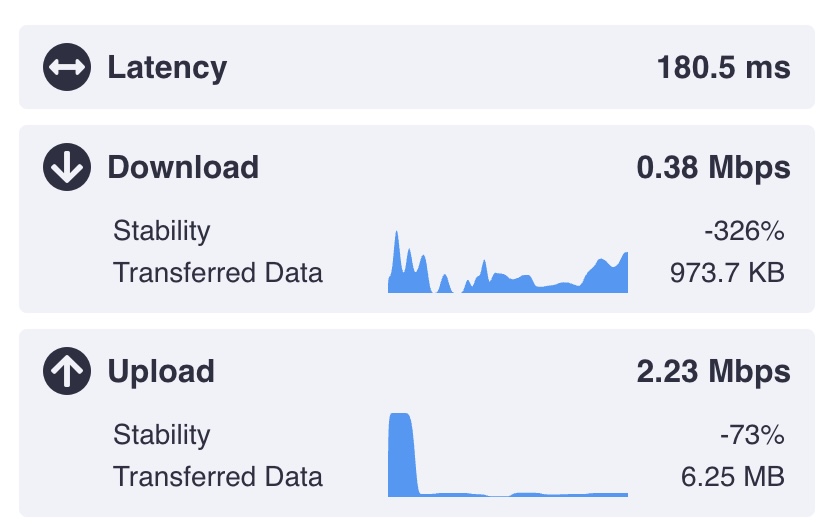Click the 6.25 MB transferred value
Viewport: 832px width, 530px height.
(733, 476)
